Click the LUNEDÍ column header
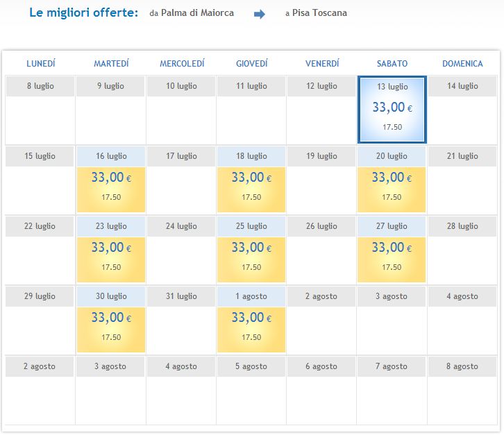Screen dimensions: 504x435 pyautogui.click(x=41, y=64)
